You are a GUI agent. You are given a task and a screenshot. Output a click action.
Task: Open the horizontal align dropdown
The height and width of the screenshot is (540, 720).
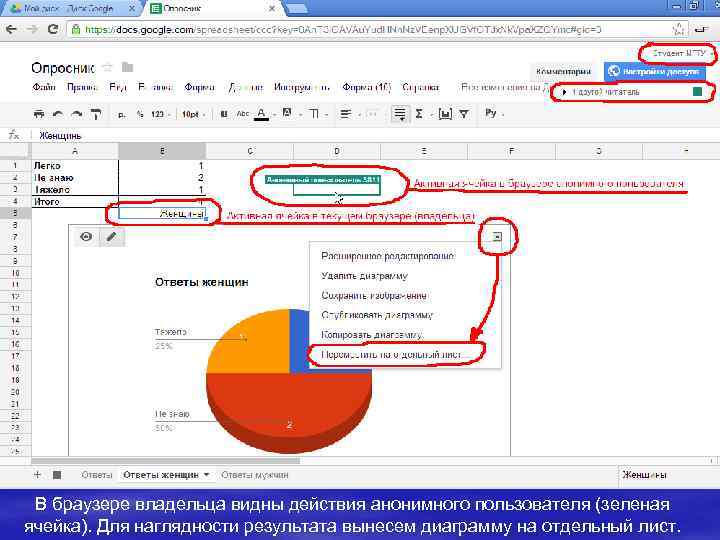[x=346, y=114]
